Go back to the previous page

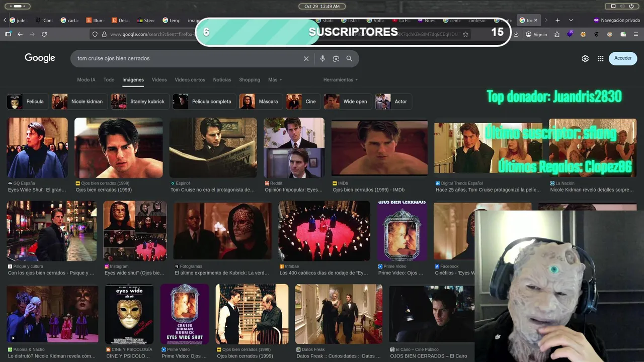click(20, 34)
